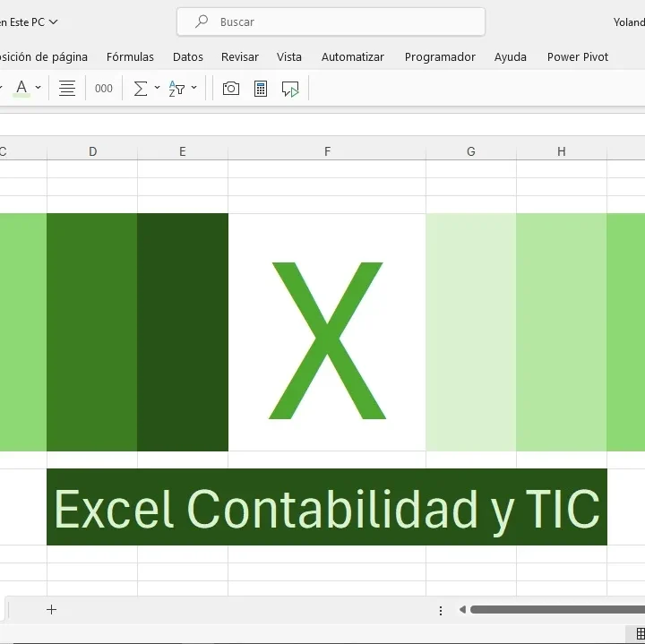Open the Power Pivot tab
Image resolution: width=645 pixels, height=644 pixels.
coord(578,56)
